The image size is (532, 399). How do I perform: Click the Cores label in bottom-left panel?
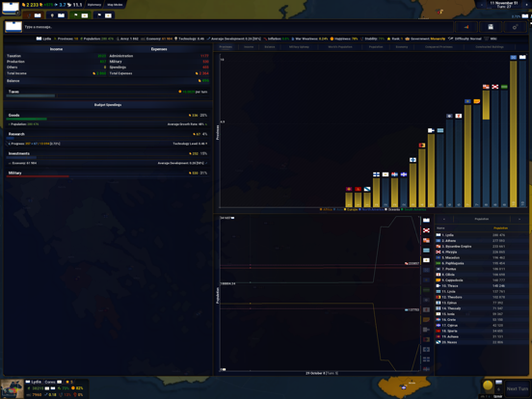50,382
